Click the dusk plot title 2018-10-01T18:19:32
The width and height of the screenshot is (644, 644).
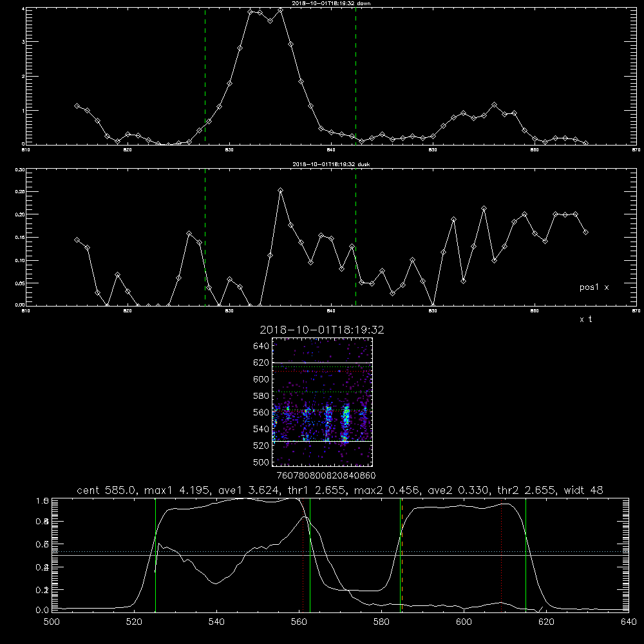(331, 164)
